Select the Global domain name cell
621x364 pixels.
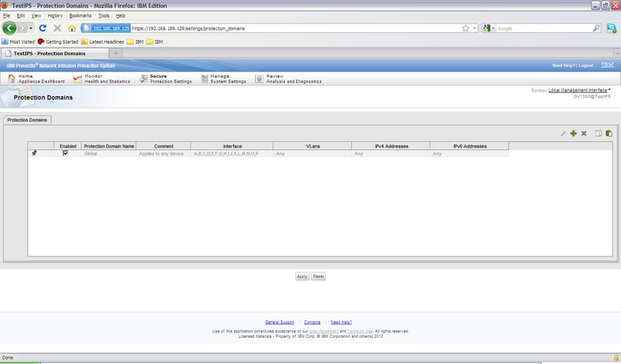click(x=109, y=154)
